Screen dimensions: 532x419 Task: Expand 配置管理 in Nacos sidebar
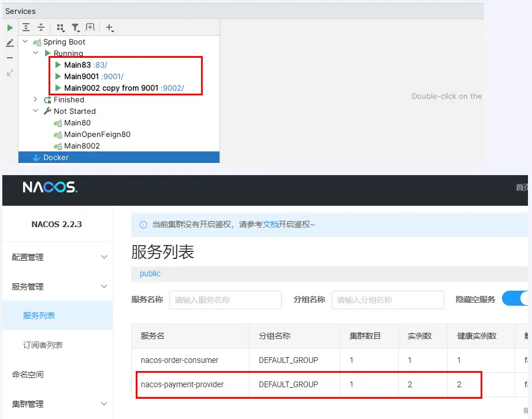tap(58, 257)
